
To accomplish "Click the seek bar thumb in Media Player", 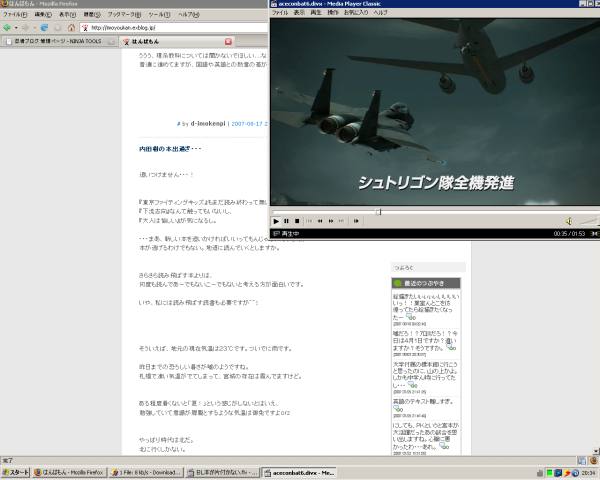I will point(378,212).
